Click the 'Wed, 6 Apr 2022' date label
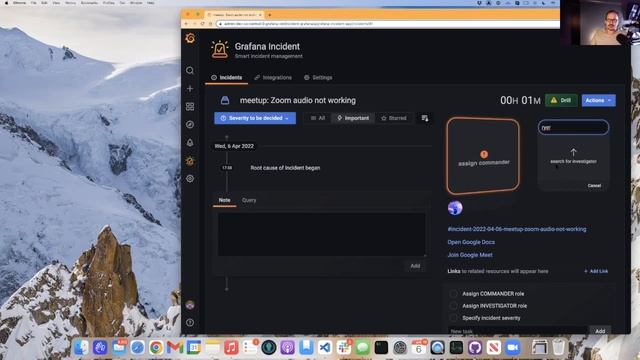The image size is (640, 360). click(x=234, y=146)
